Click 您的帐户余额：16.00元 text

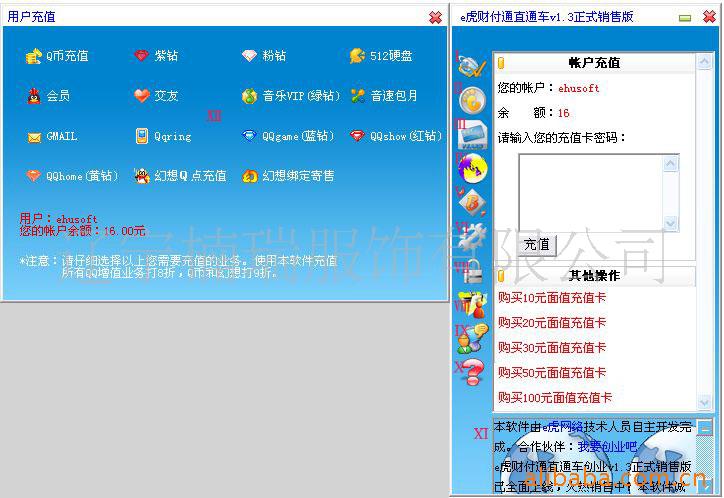[x=82, y=231]
